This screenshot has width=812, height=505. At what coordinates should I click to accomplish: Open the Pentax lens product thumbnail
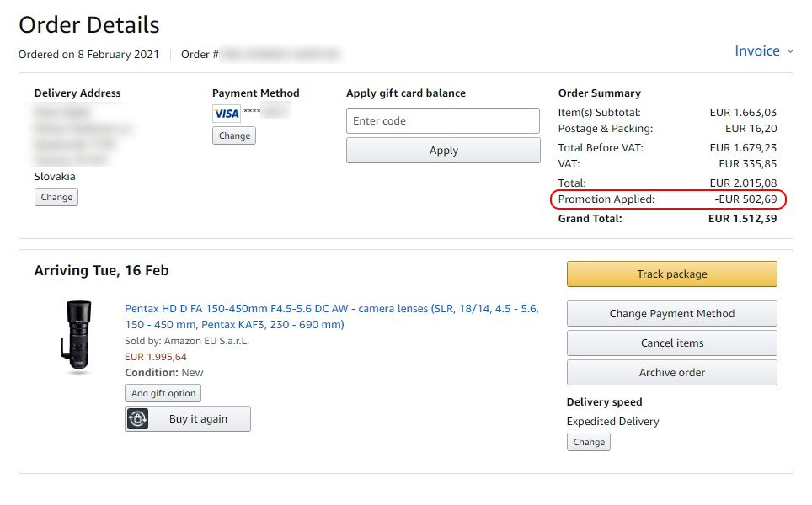[x=77, y=337]
